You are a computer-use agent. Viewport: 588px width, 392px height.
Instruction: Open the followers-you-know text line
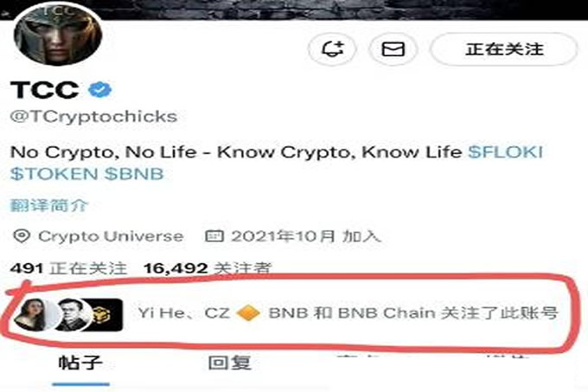(x=348, y=313)
